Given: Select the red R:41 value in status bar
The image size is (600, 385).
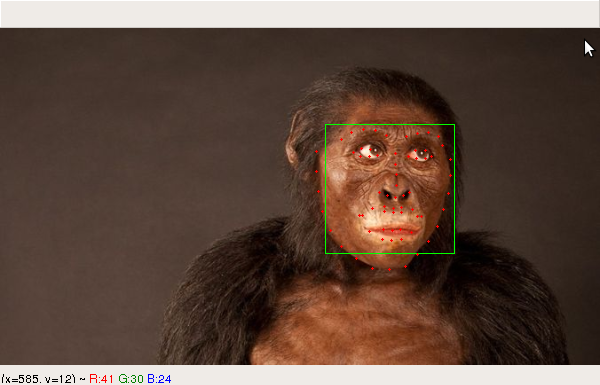Looking at the screenshot, I should click(x=101, y=379).
